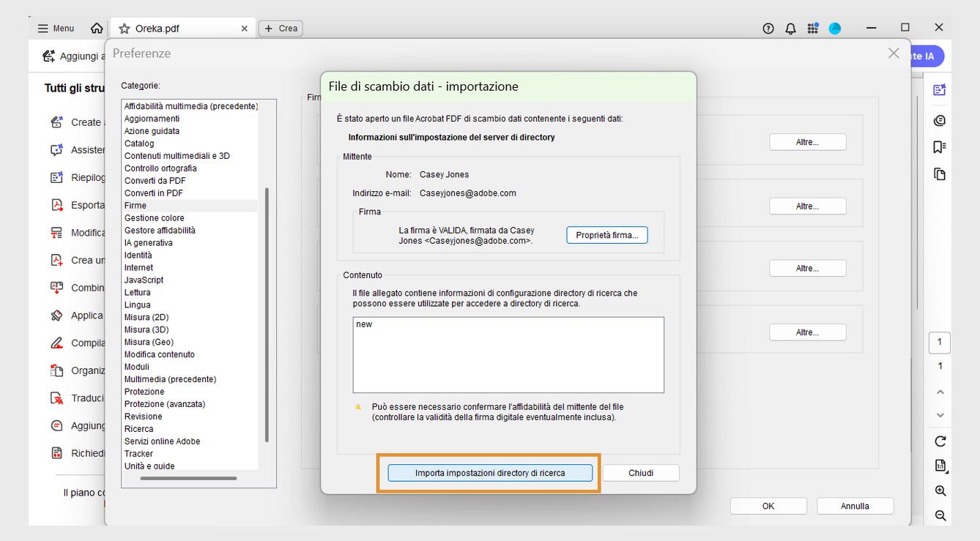Select the Applica stamp tool icon

click(x=56, y=316)
